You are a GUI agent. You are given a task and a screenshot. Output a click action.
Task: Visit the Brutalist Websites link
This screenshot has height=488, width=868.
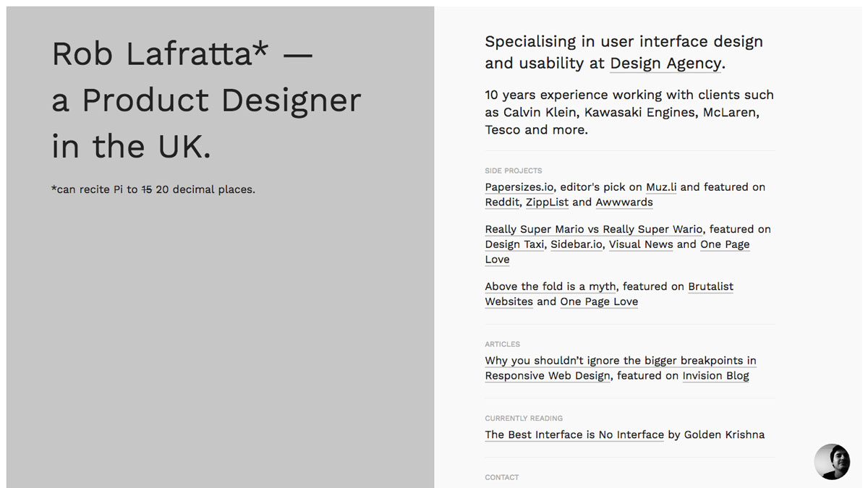(710, 286)
